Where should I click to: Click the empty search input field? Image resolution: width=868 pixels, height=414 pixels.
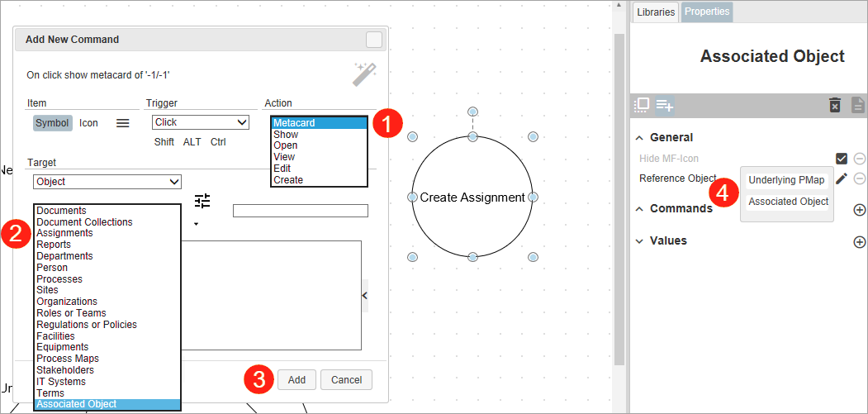[301, 211]
